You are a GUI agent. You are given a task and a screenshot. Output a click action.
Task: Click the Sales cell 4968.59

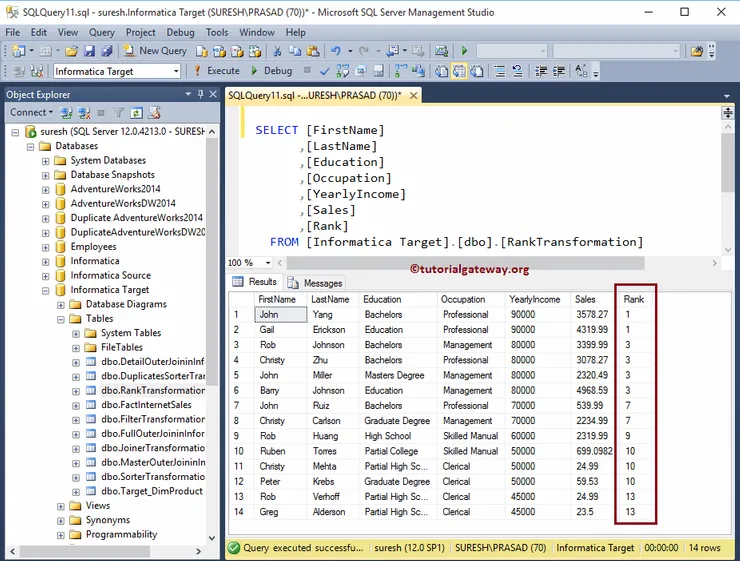tap(593, 391)
